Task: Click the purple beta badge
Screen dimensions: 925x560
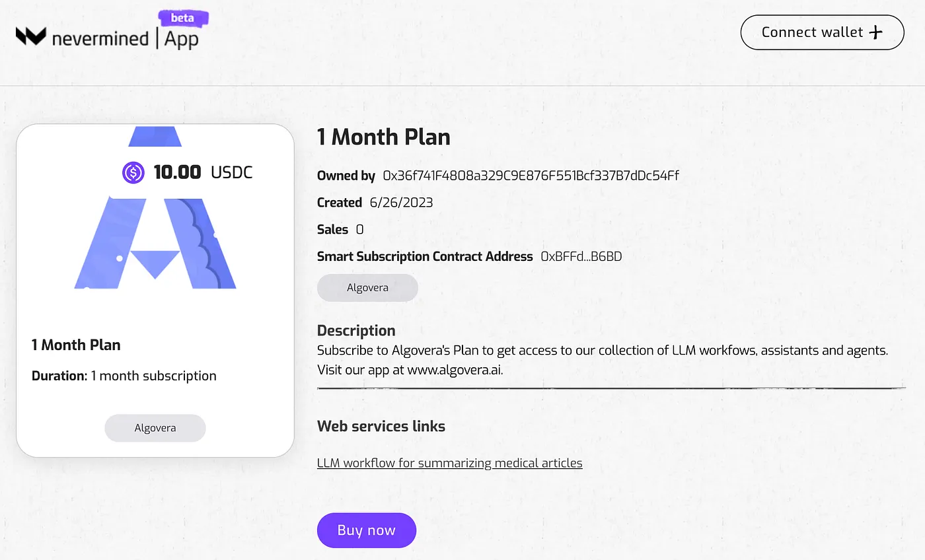Action: [182, 18]
